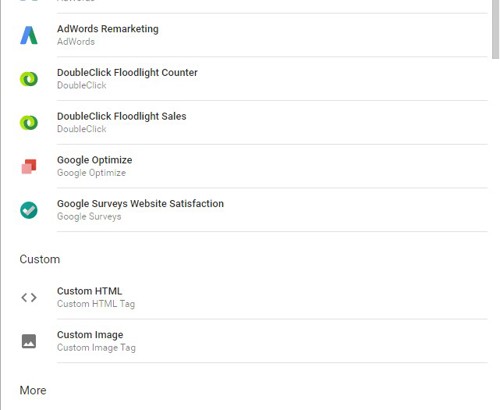
Task: Click the AdWords subtitle under Remarketing
Action: [x=76, y=42]
